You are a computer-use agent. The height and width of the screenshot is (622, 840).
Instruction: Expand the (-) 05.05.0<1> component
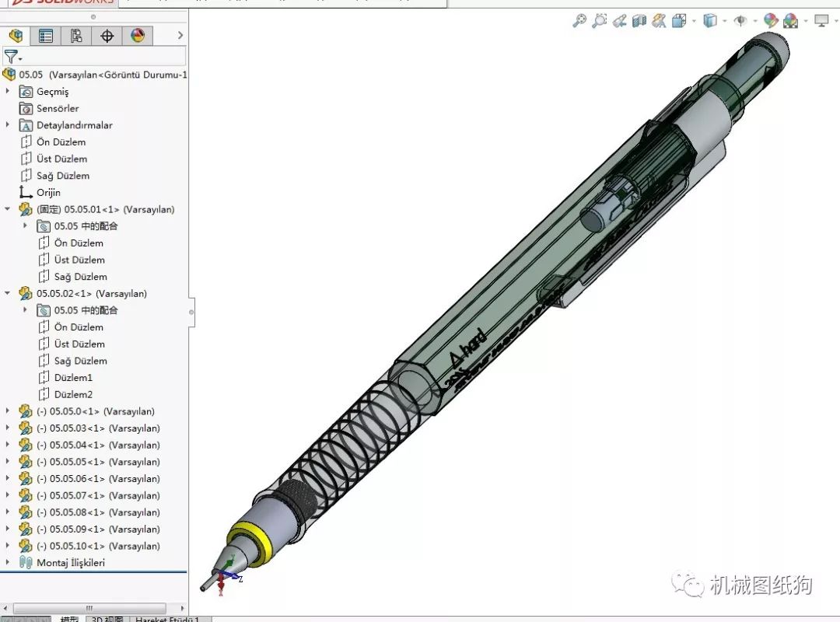click(x=8, y=411)
